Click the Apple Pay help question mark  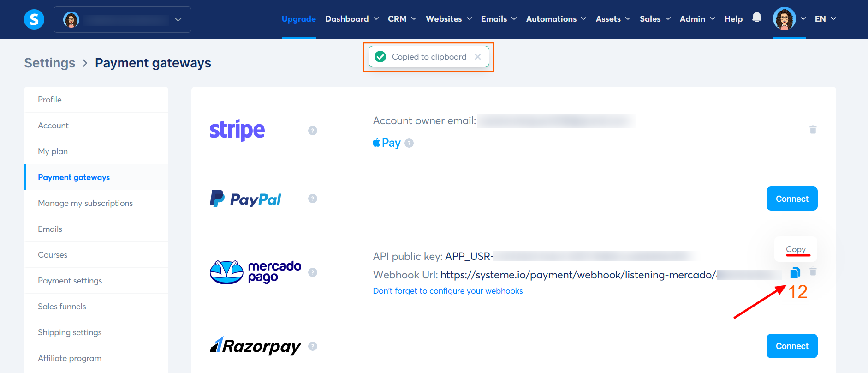click(x=409, y=143)
